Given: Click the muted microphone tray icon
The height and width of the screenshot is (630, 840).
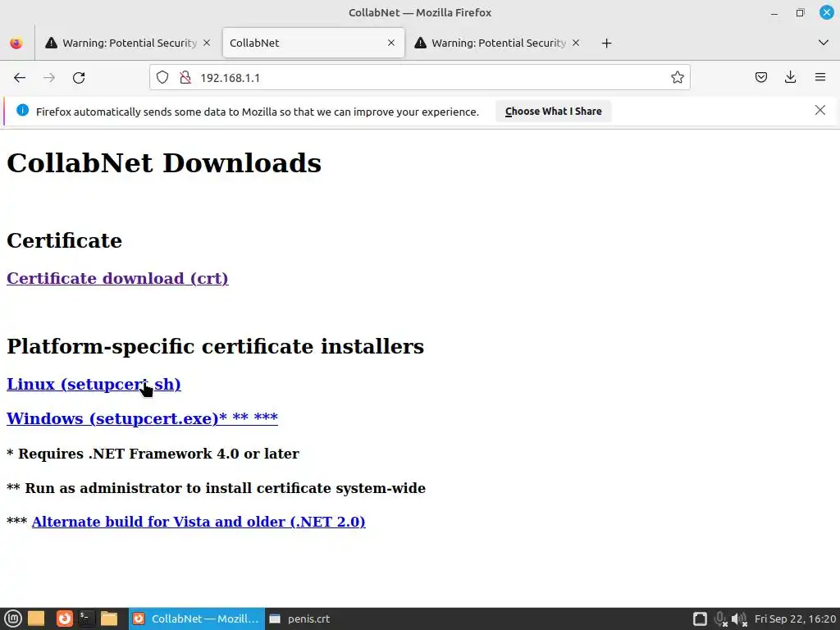Looking at the screenshot, I should 720,619.
